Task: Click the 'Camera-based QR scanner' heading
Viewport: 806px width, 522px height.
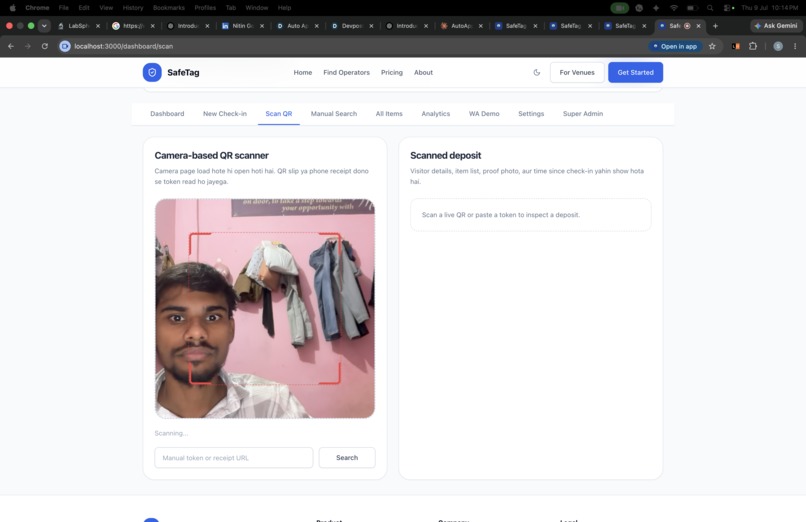Action: [x=211, y=155]
